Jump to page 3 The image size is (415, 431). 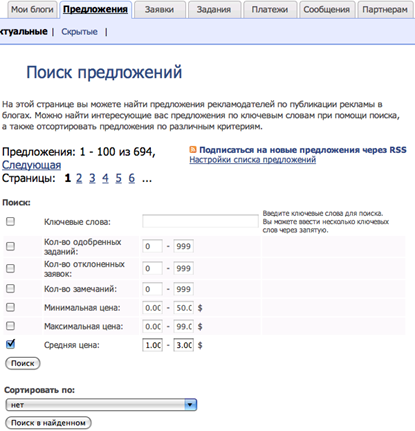[x=92, y=178]
